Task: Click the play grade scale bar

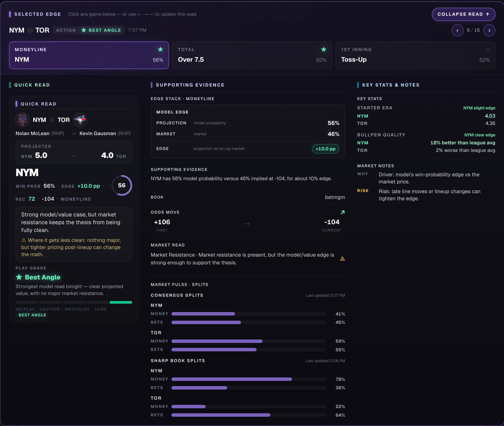Action: pos(74,302)
